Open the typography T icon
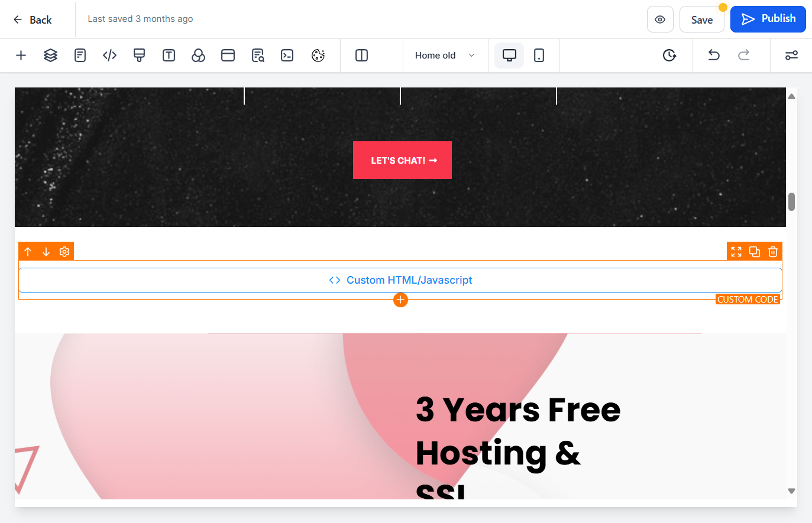Screen dimensions: 812x523 pos(169,56)
